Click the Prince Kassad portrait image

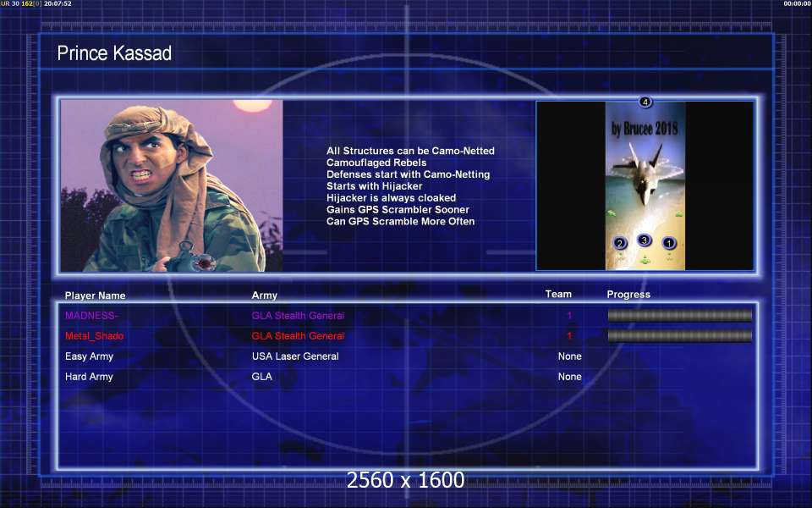point(172,185)
